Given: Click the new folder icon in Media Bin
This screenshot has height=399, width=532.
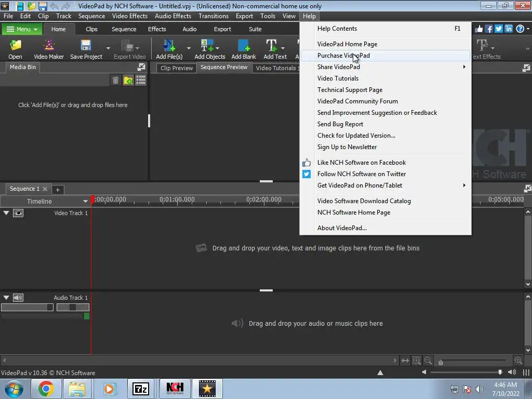Looking at the screenshot, I should coord(128,81).
